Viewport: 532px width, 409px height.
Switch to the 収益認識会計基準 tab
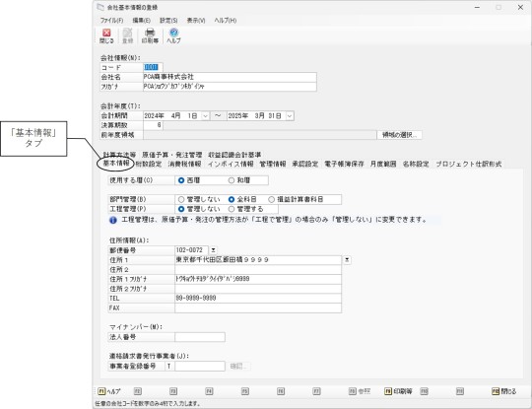pyautogui.click(x=234, y=155)
